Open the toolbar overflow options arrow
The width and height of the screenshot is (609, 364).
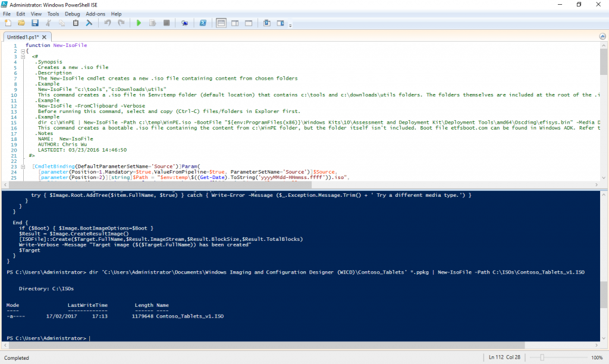[290, 25]
